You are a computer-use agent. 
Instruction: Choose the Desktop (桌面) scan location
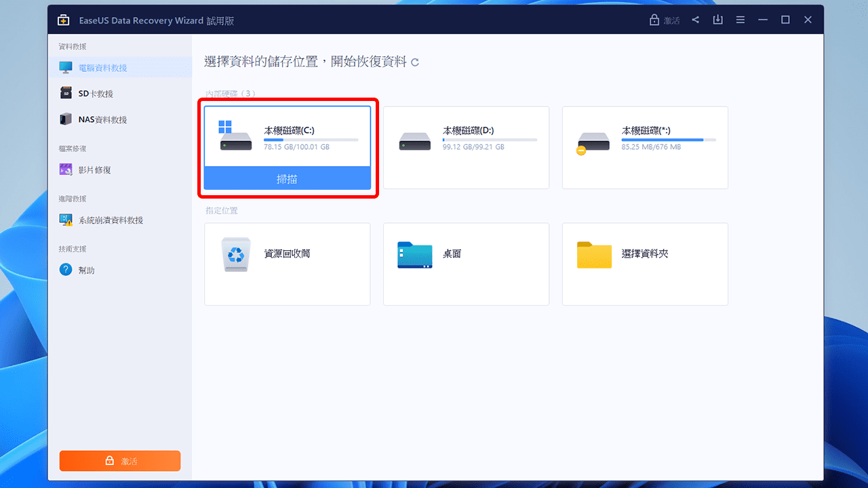[x=466, y=264]
